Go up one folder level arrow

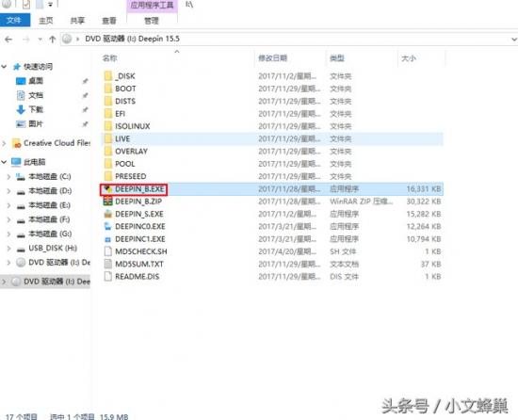(x=52, y=40)
